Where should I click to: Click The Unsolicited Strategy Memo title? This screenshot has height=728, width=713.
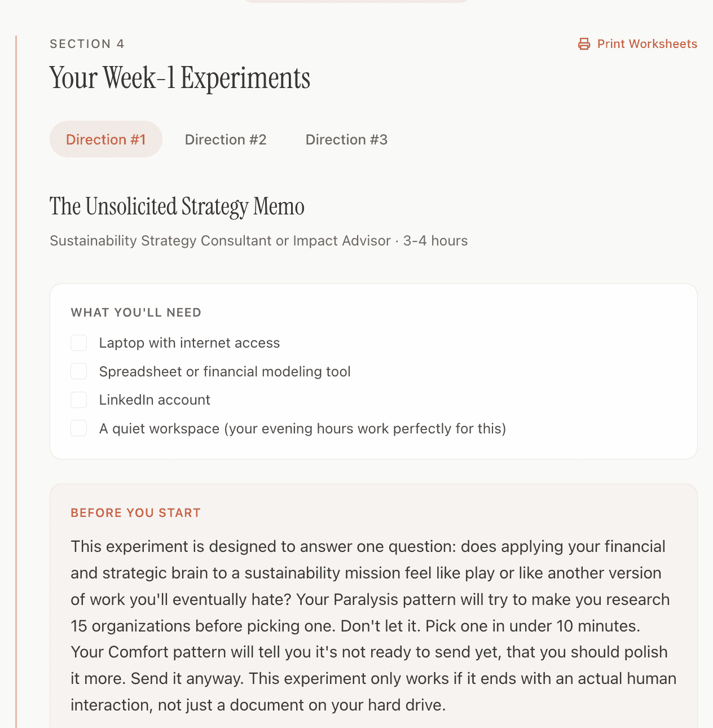177,207
